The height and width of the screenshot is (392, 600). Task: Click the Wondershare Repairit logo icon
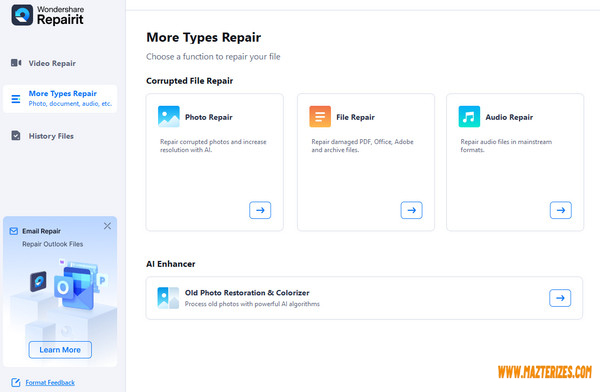coord(22,15)
